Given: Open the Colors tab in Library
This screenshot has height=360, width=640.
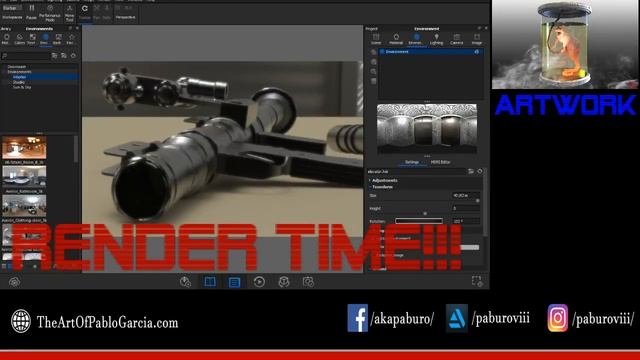Looking at the screenshot, I should coord(19,40).
